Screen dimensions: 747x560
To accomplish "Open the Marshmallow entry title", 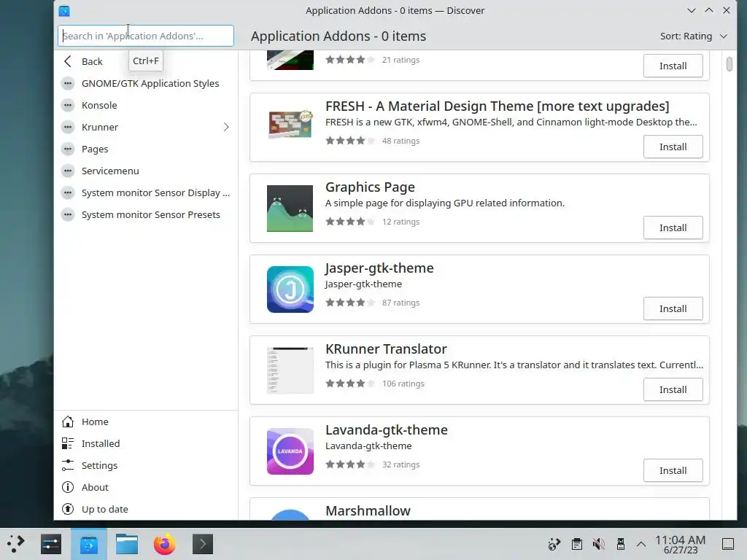I will pos(368,511).
